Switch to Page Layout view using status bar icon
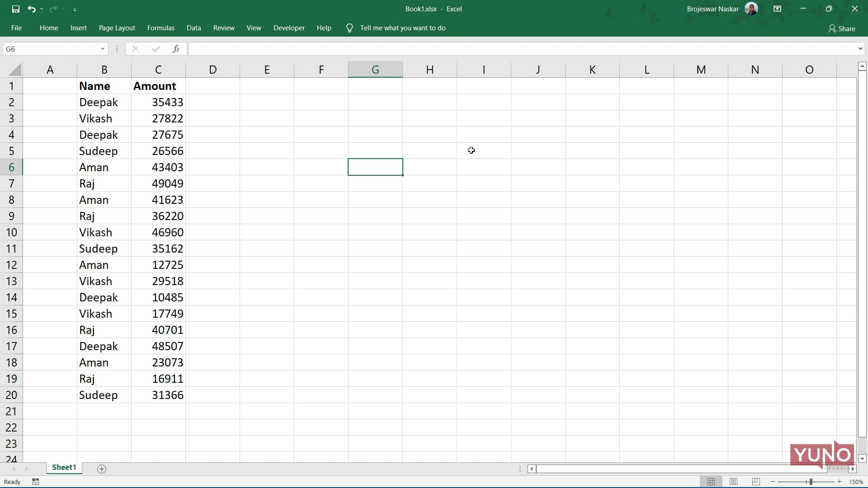This screenshot has height=488, width=868. (x=733, y=482)
